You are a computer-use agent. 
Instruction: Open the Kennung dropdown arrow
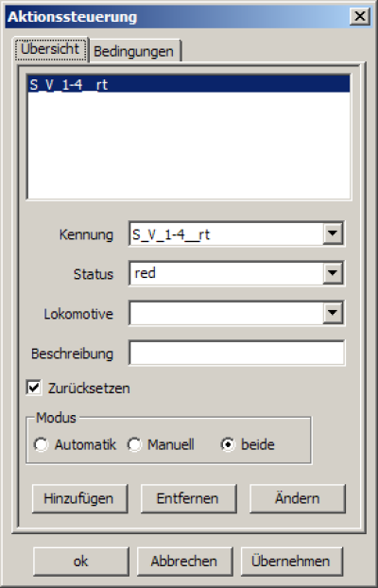pos(333,233)
